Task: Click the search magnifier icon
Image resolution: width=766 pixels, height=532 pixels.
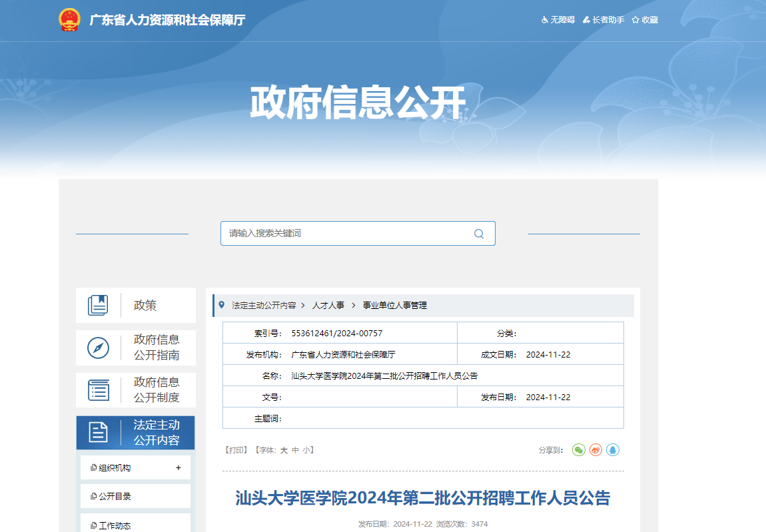Action: point(478,234)
